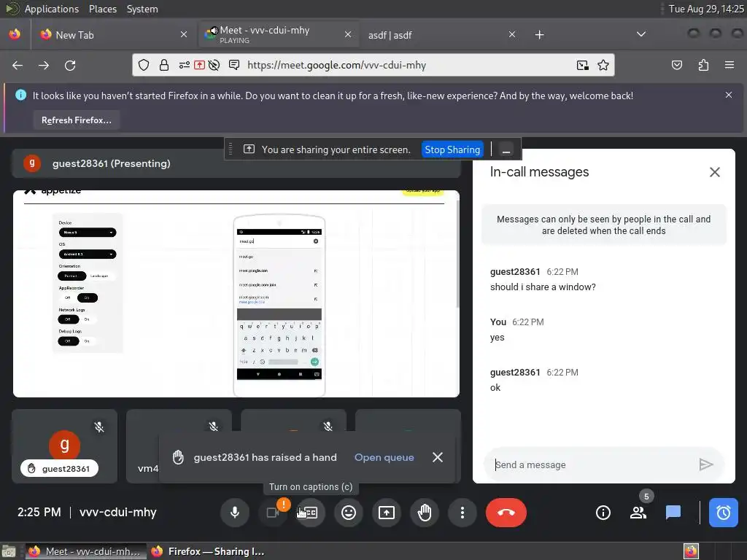Click the site security padlock icon

click(164, 65)
